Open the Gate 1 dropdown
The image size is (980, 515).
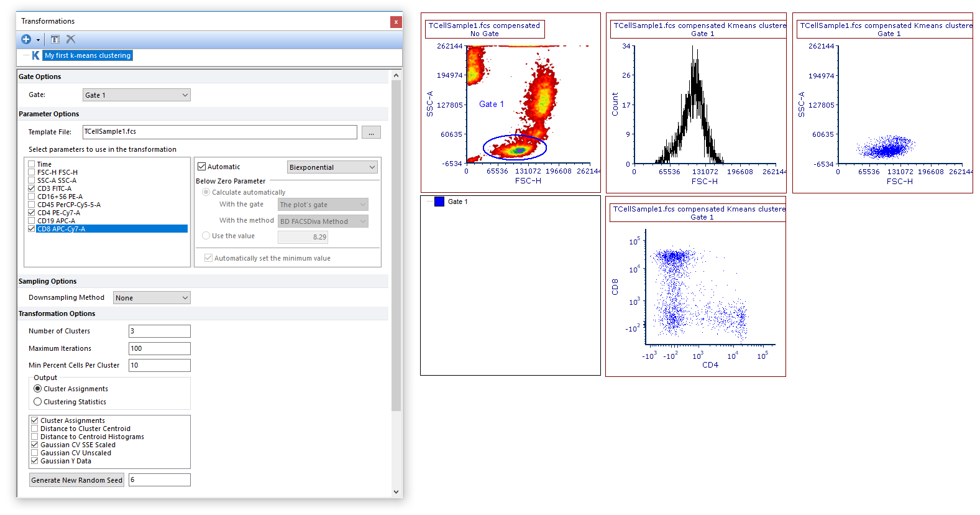tap(137, 95)
